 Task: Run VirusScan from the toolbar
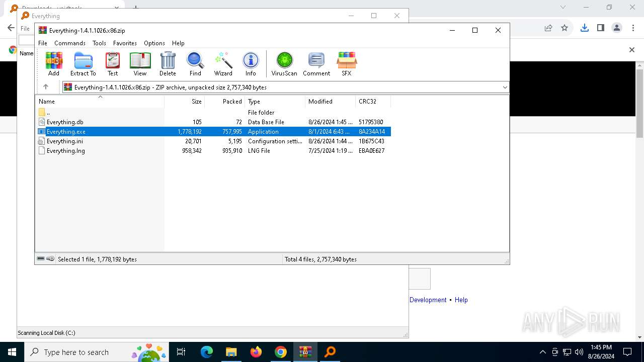click(284, 63)
